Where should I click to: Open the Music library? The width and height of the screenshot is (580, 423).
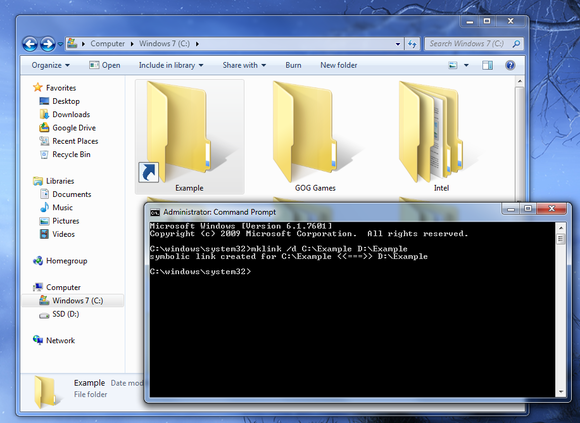pos(56,207)
